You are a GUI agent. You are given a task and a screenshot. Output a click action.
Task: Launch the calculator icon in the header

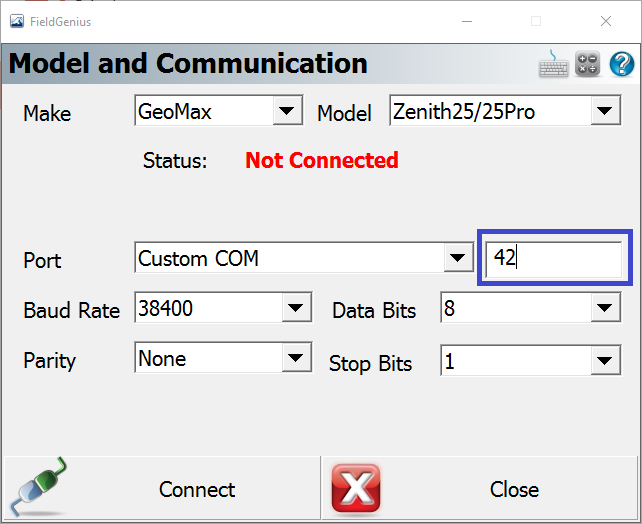587,65
